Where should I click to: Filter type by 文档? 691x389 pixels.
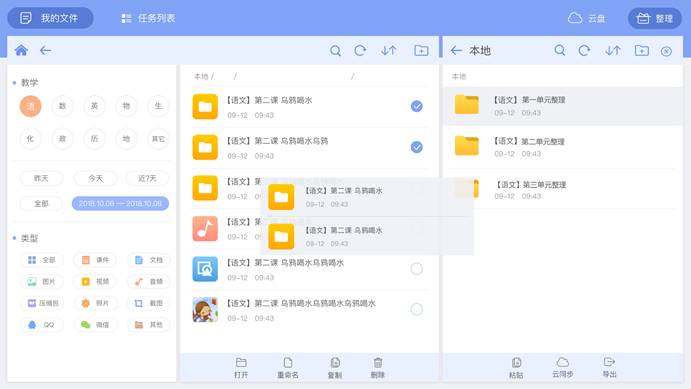tap(149, 260)
